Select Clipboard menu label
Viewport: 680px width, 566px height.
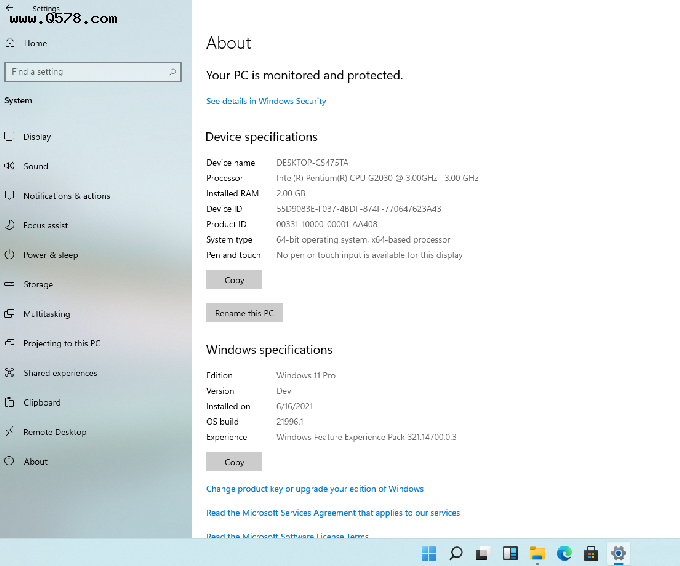click(x=42, y=402)
